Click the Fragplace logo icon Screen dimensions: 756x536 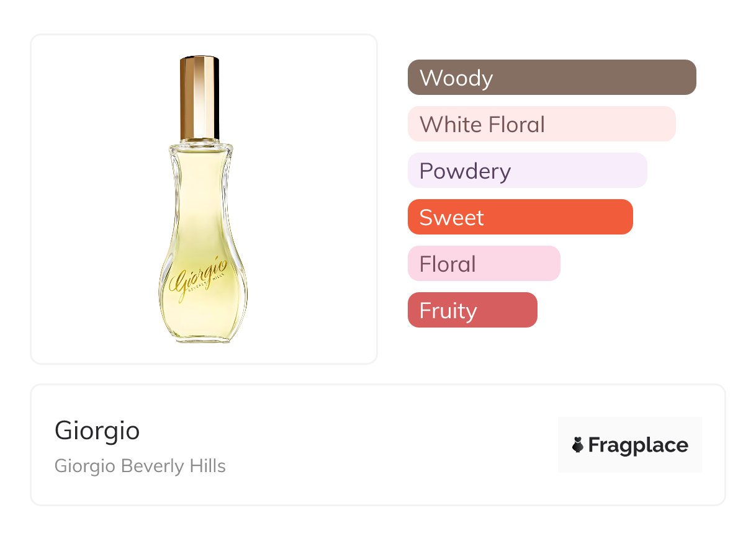(x=578, y=445)
